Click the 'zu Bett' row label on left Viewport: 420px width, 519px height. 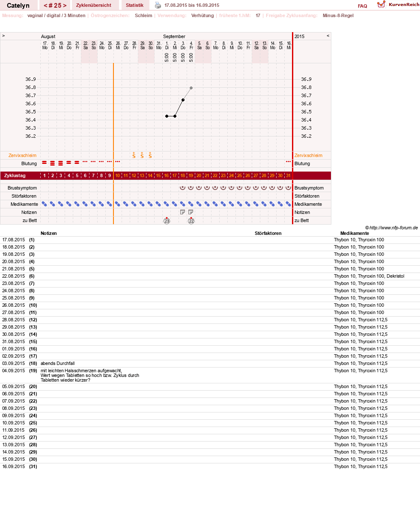[x=30, y=220]
